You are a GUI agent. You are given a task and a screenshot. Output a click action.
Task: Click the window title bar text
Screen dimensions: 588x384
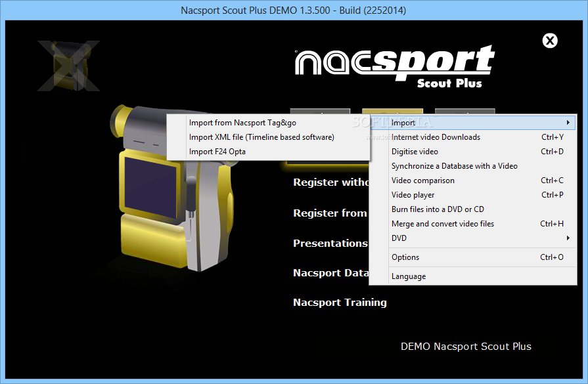[293, 10]
